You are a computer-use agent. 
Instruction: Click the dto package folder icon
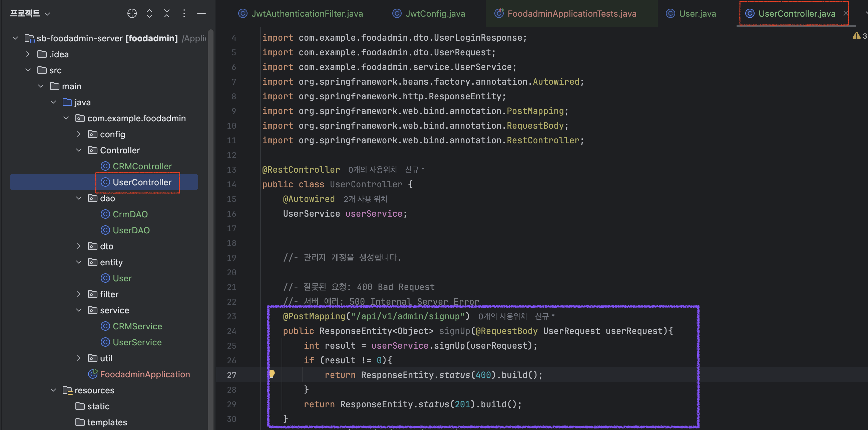tap(93, 246)
